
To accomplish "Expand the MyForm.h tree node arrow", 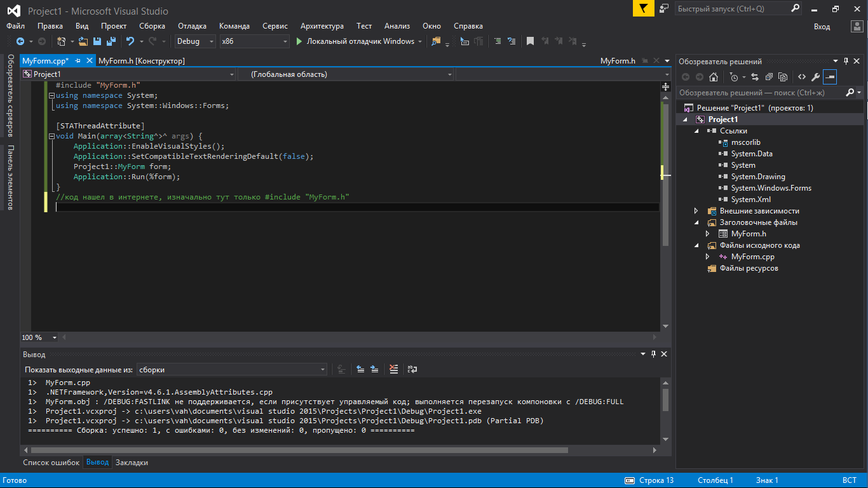I will pos(708,234).
